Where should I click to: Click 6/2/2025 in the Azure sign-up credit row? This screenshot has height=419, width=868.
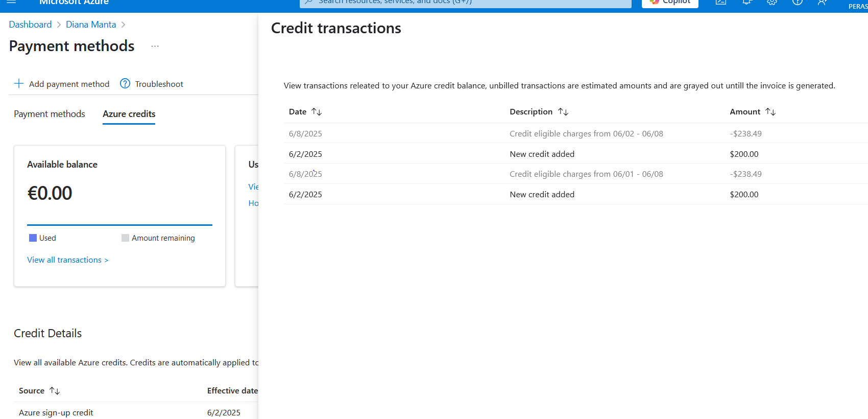pyautogui.click(x=224, y=413)
